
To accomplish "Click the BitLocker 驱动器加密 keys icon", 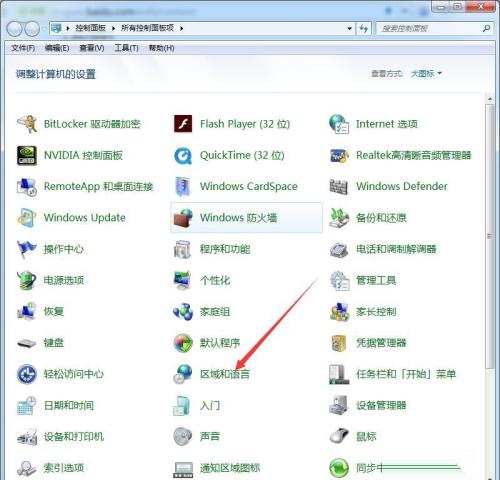I will point(27,124).
